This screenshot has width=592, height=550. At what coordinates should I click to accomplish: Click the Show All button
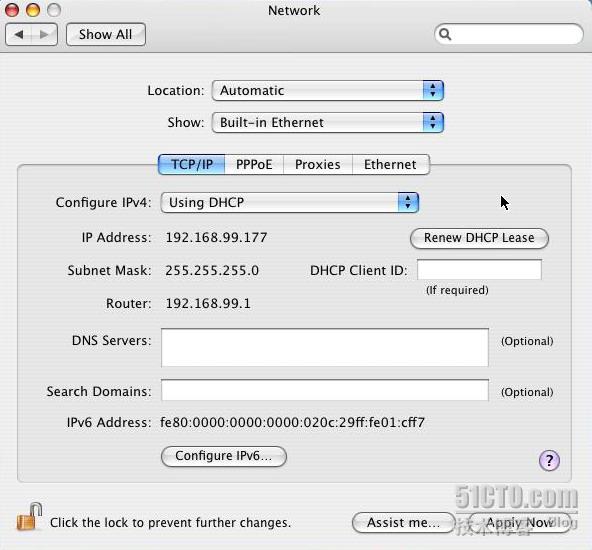pos(106,34)
